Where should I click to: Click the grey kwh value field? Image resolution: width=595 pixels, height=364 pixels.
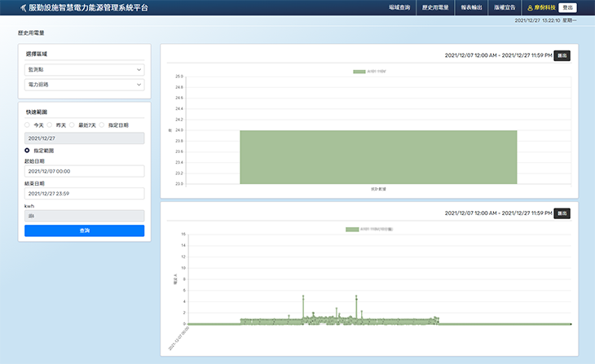coord(84,216)
